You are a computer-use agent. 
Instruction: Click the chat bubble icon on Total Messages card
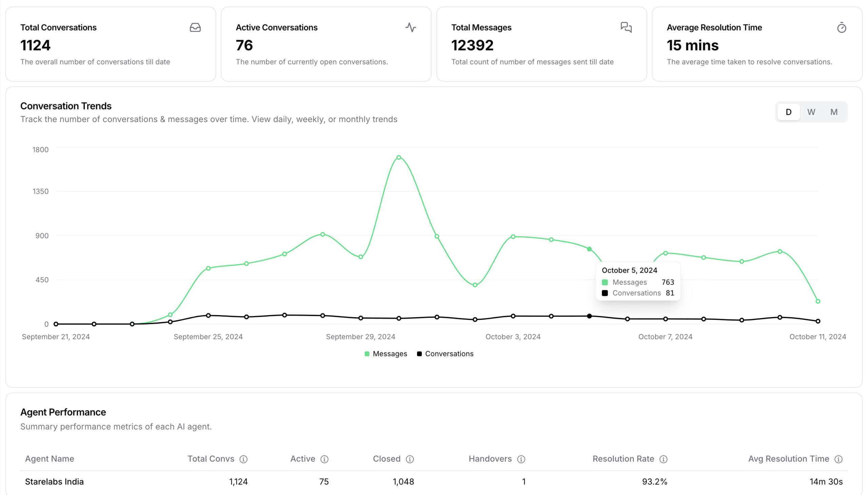pyautogui.click(x=626, y=28)
